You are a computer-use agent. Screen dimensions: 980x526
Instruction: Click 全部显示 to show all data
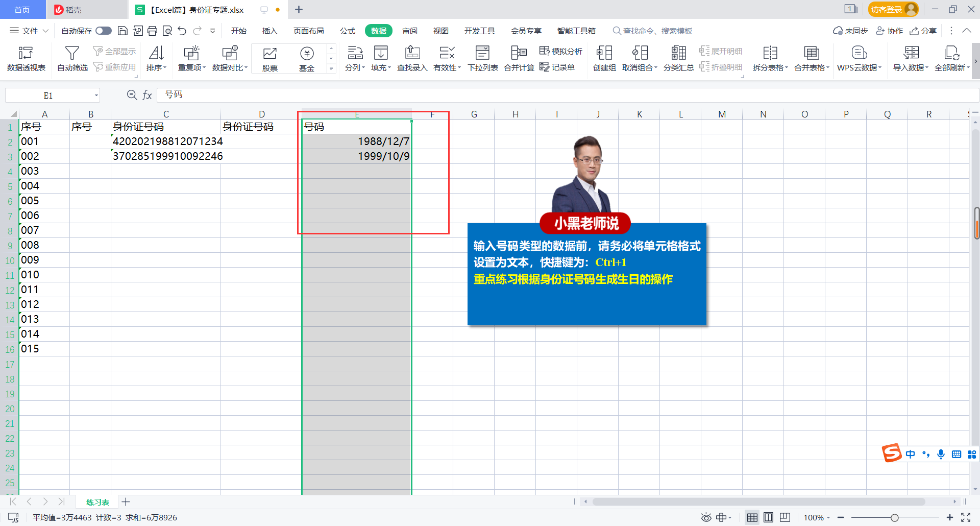pyautogui.click(x=115, y=51)
